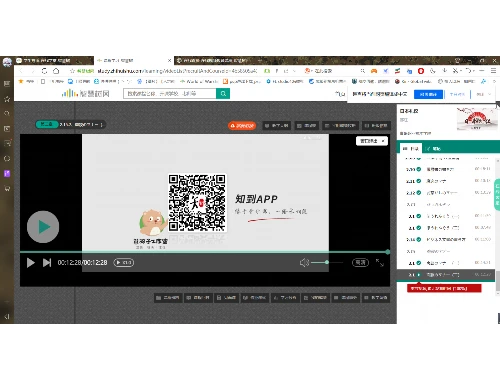500x380 pixels.
Task: Click blue button in translate popup
Action: coord(428,94)
